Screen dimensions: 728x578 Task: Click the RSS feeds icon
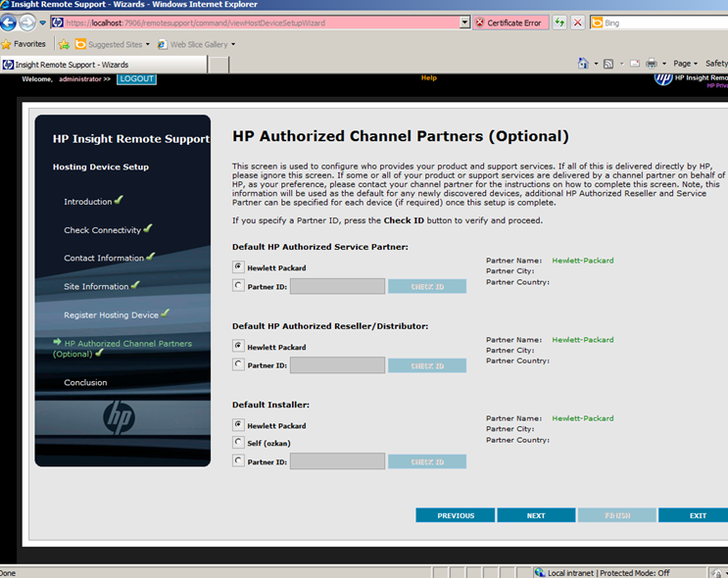(x=608, y=64)
